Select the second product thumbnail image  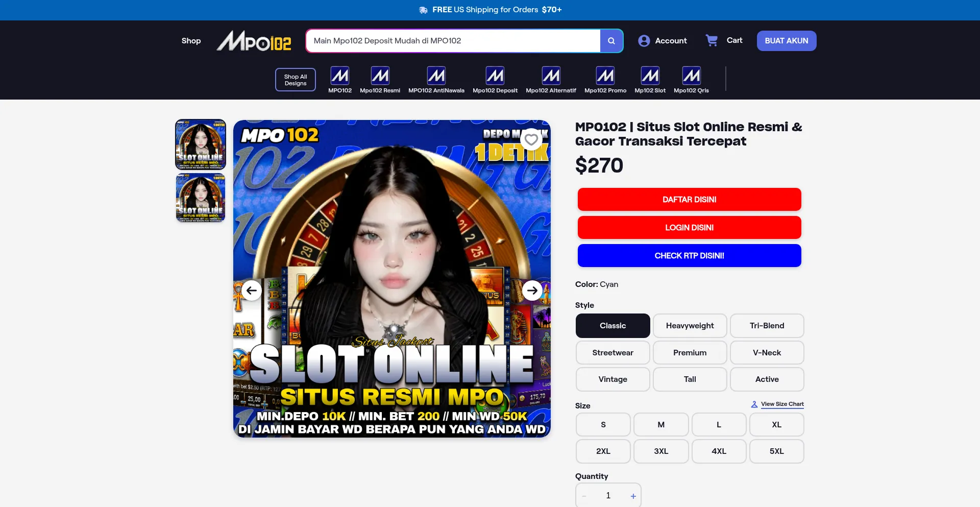(x=201, y=198)
